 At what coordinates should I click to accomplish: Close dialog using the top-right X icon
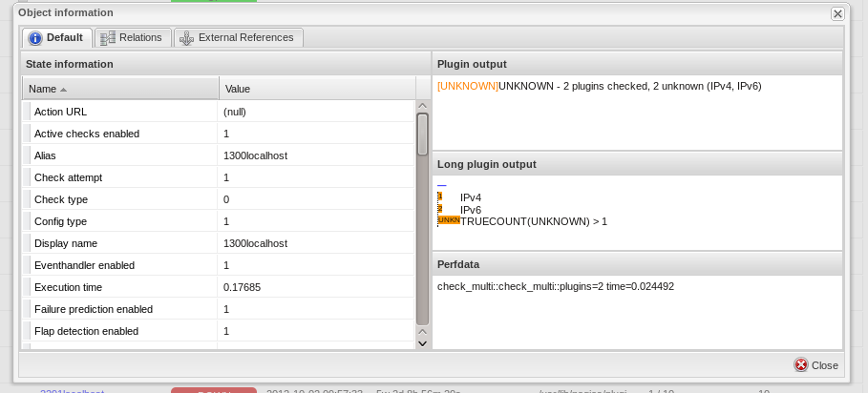[837, 13]
